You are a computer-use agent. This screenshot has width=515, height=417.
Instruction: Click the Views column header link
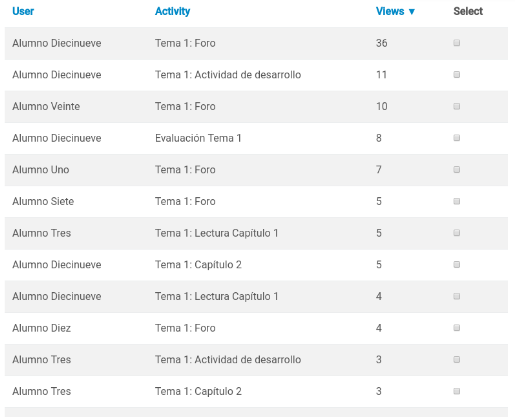coord(390,11)
